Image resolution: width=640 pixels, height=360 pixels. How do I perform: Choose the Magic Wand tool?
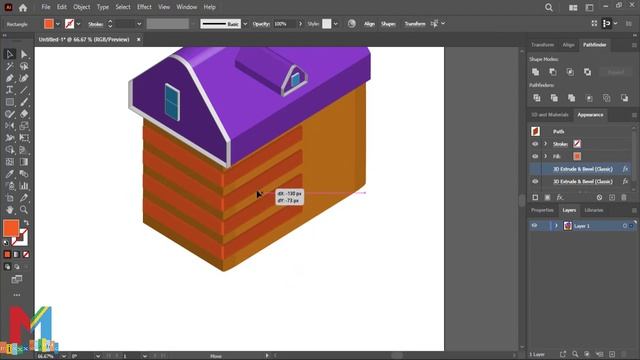(x=10, y=66)
